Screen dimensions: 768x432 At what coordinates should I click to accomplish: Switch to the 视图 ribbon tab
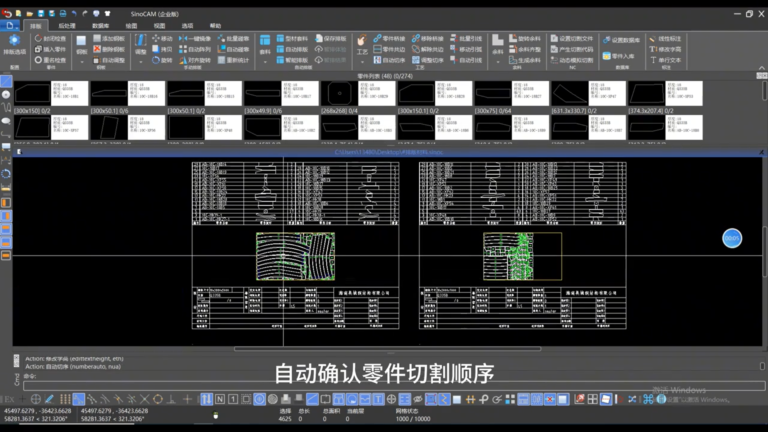[x=159, y=26]
